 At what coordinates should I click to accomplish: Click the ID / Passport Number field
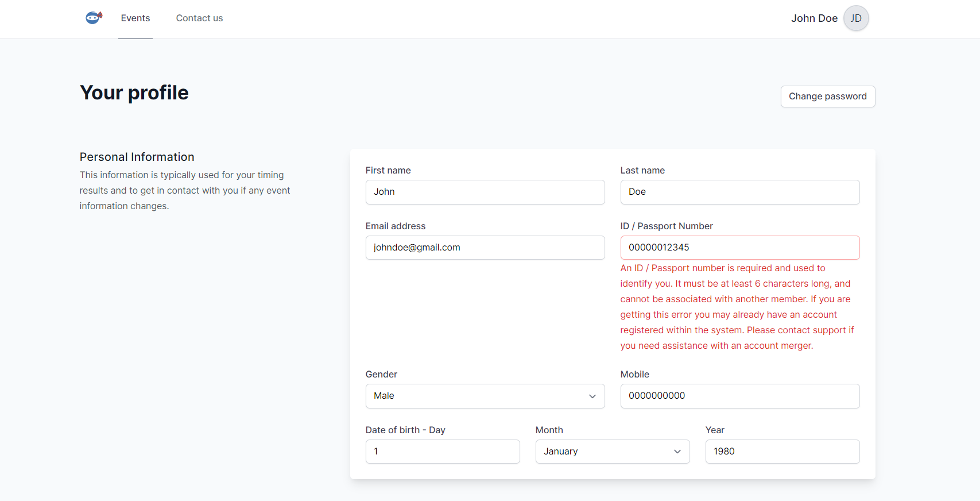pyautogui.click(x=739, y=248)
